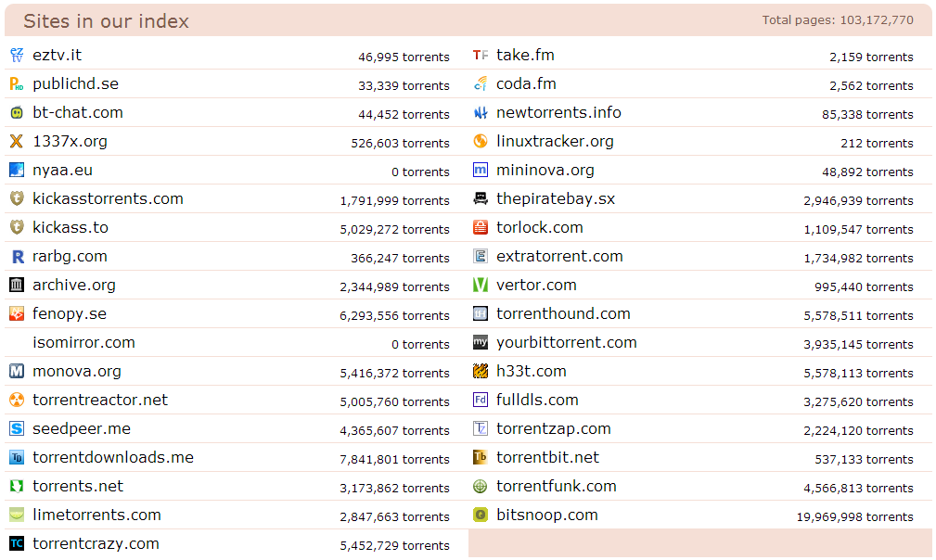Visit the torrentfunk.com link
The height and width of the screenshot is (560, 936).
(x=557, y=486)
